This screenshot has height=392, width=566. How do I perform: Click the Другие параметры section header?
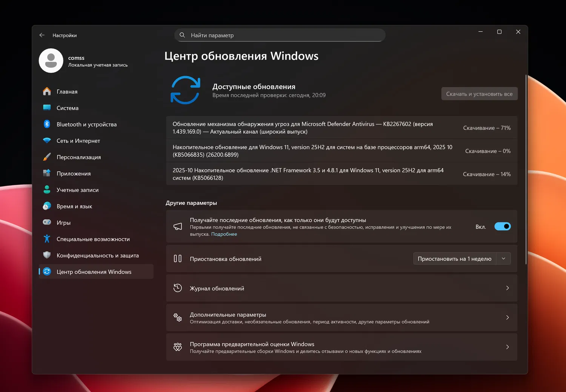pos(191,203)
